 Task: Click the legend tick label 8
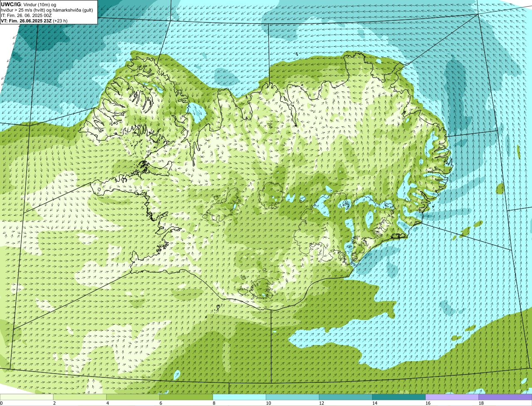coord(214,403)
